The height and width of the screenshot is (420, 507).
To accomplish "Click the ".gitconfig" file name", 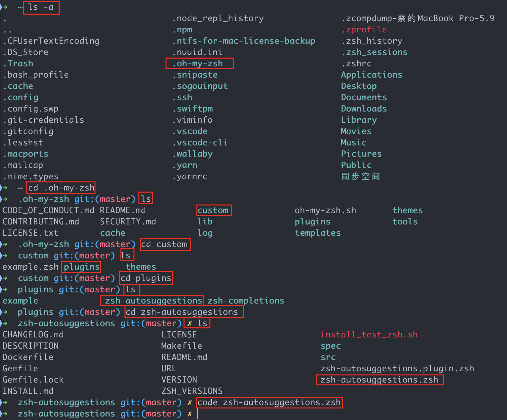I will (28, 131).
